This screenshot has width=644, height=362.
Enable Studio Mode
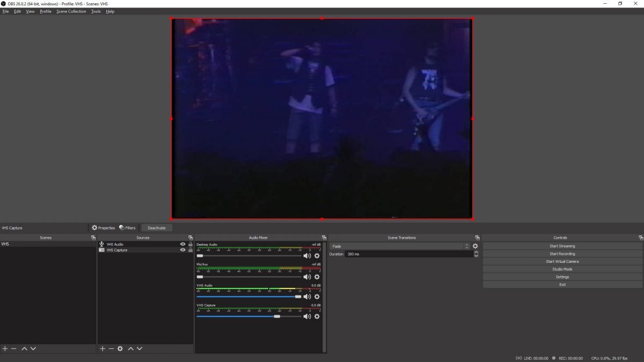click(x=561, y=269)
